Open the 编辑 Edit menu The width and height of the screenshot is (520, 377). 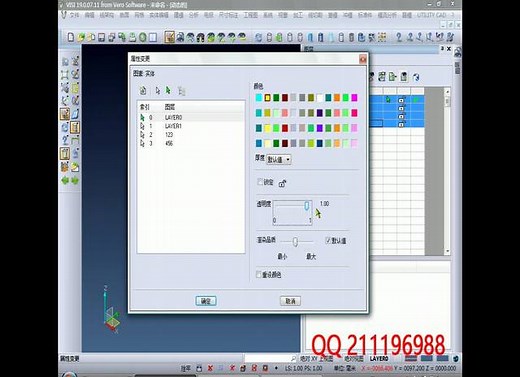point(89,15)
